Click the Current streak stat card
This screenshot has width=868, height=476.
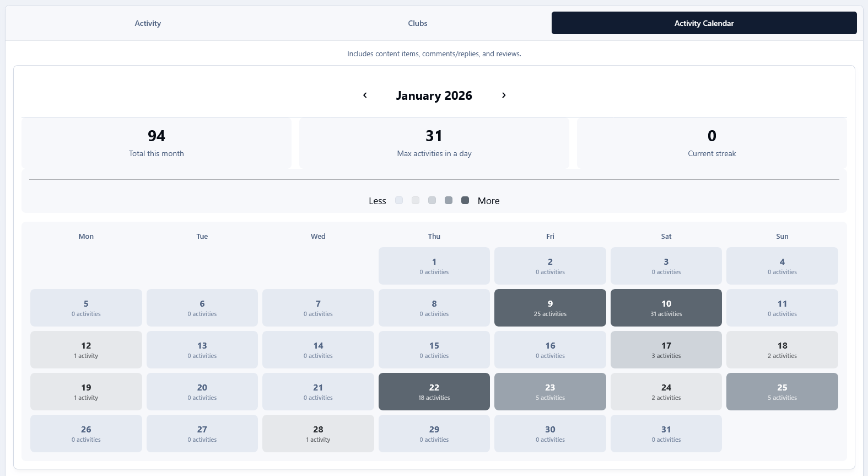pyautogui.click(x=711, y=143)
